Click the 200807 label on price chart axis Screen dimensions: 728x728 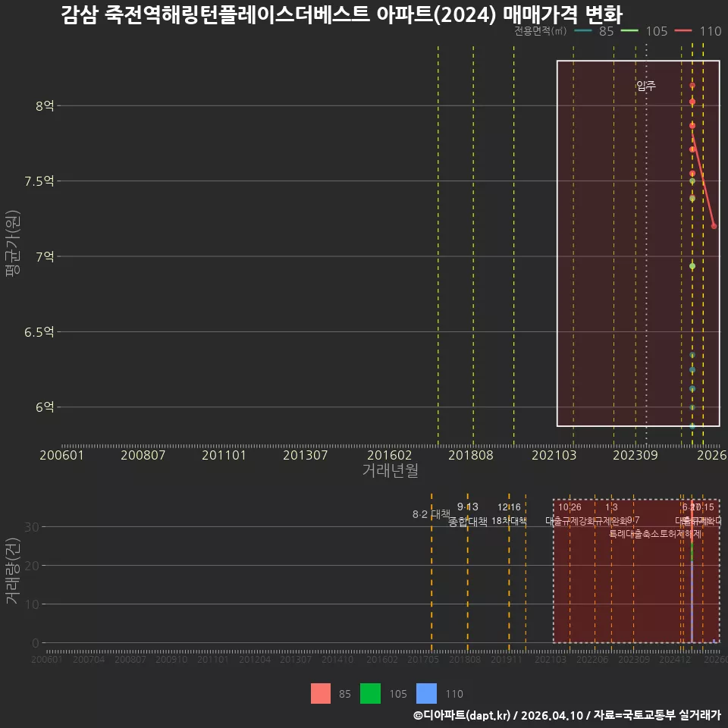143,455
